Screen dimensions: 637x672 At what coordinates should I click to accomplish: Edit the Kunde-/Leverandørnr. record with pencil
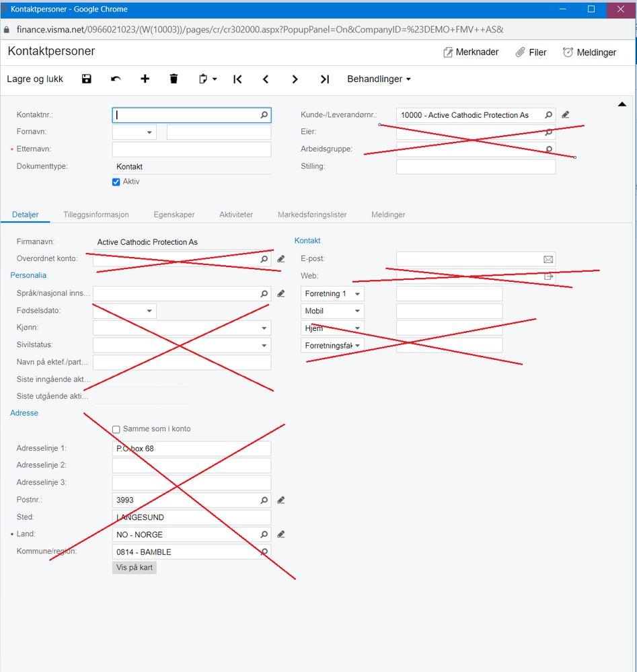pyautogui.click(x=566, y=115)
